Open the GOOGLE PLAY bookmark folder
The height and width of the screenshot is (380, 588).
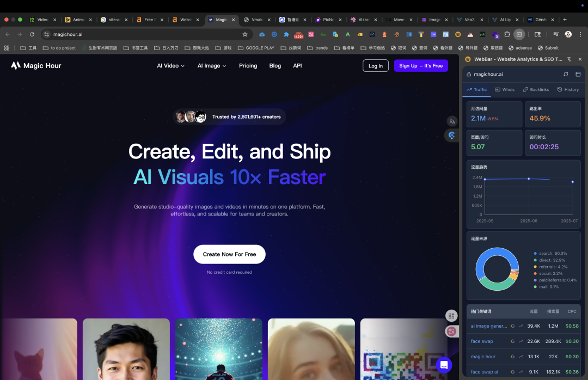point(256,48)
